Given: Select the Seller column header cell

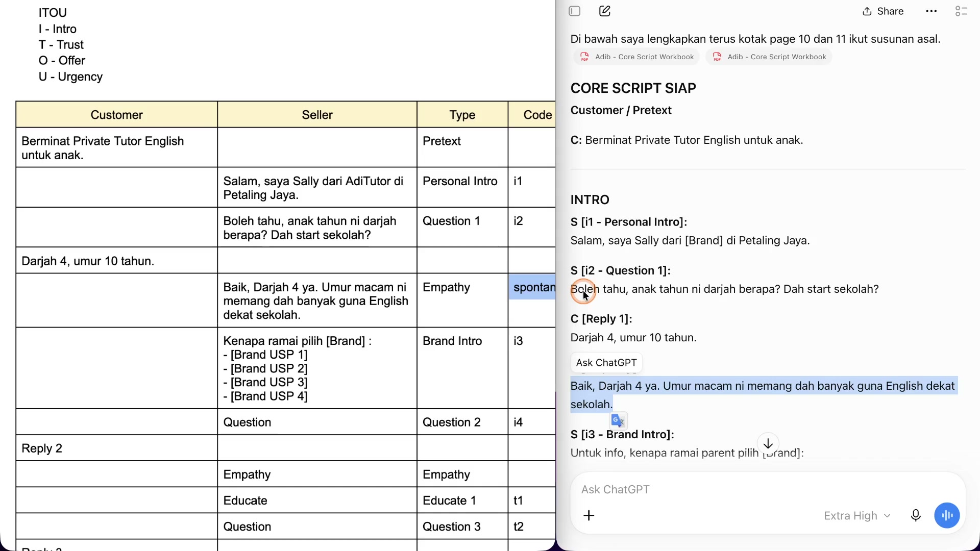Looking at the screenshot, I should coord(317,115).
